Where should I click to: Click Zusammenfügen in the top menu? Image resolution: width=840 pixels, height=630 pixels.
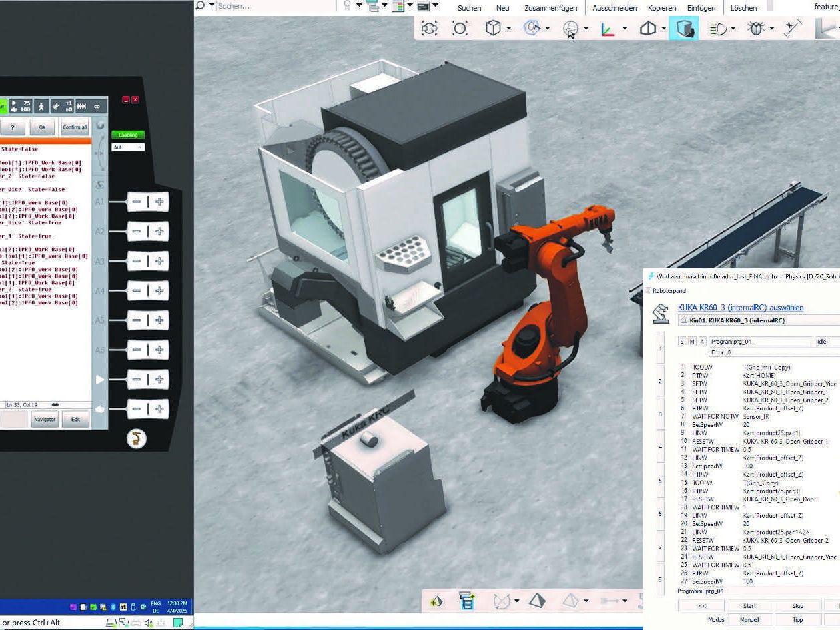tap(550, 8)
